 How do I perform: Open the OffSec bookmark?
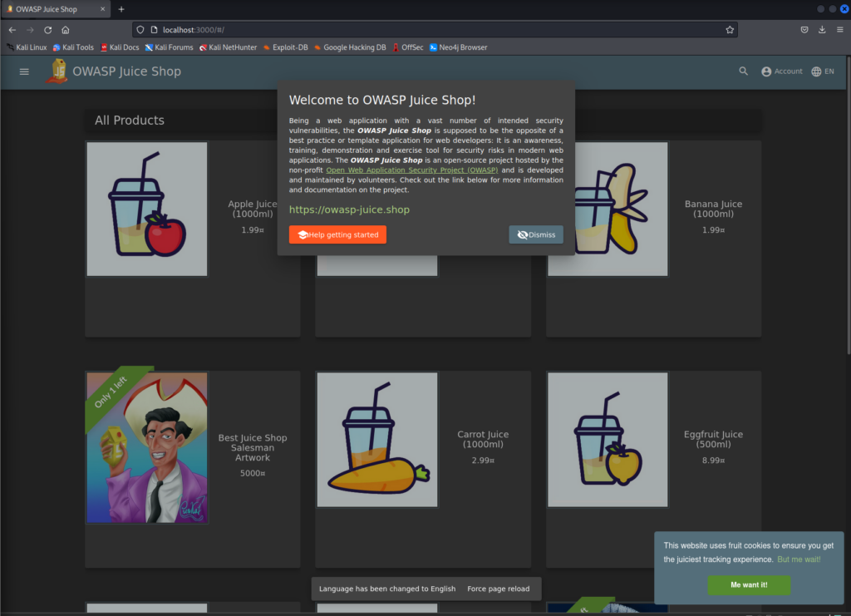(407, 47)
